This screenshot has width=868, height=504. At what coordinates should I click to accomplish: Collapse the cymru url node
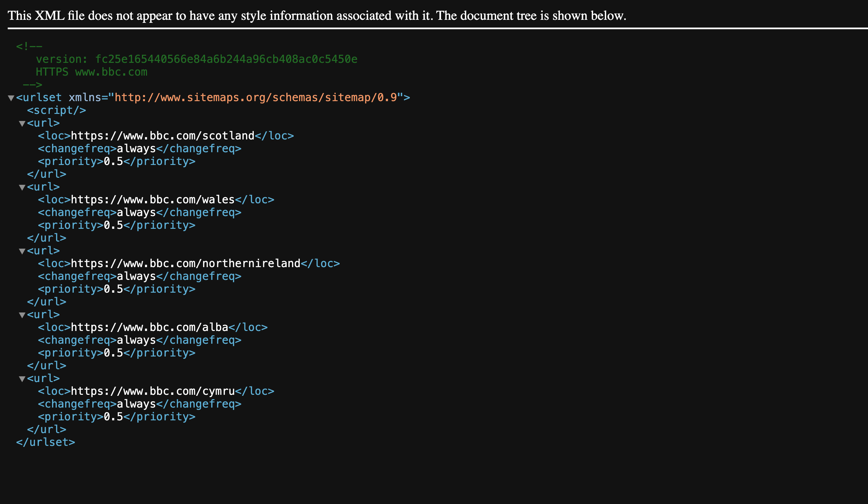click(x=22, y=379)
